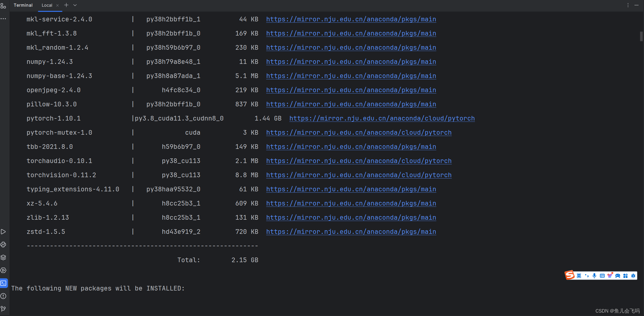Click the project structure icon at top left
The image size is (644, 316).
click(x=3, y=6)
